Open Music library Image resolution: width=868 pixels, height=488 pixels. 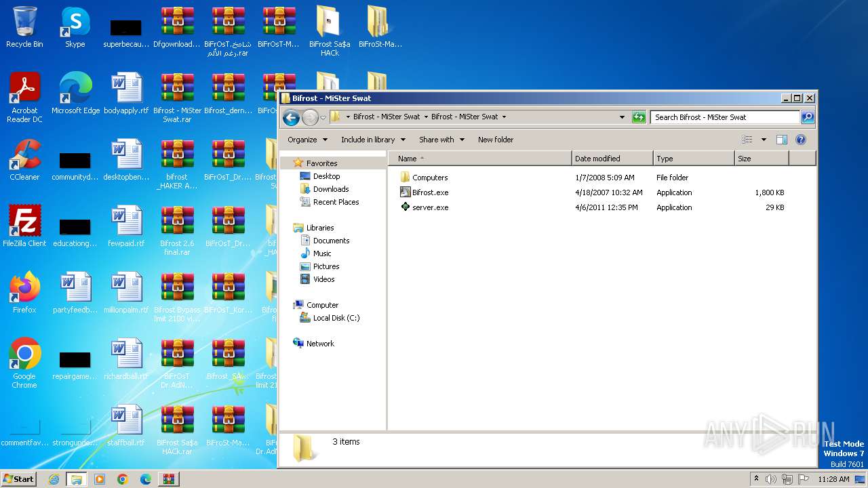[322, 253]
